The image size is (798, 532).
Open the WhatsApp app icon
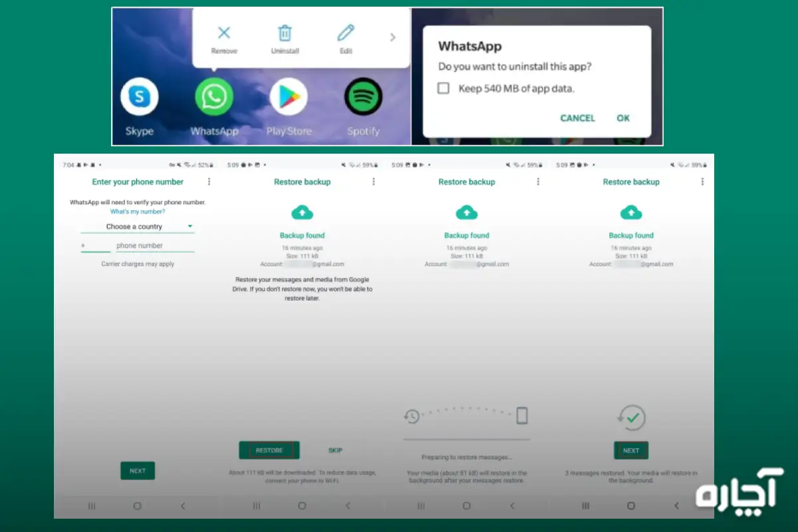point(213,96)
